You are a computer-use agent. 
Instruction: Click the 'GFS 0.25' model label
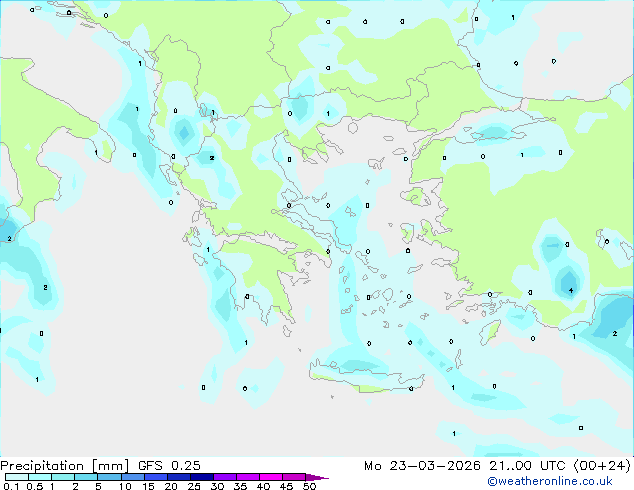pyautogui.click(x=169, y=465)
